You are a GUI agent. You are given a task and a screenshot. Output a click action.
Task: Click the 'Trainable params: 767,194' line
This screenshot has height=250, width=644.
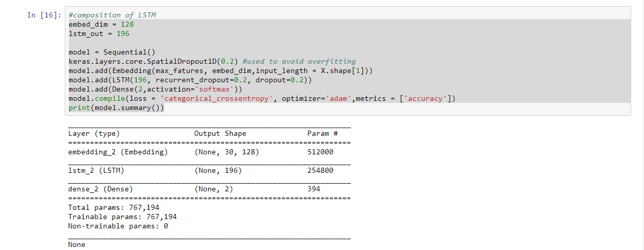point(122,217)
